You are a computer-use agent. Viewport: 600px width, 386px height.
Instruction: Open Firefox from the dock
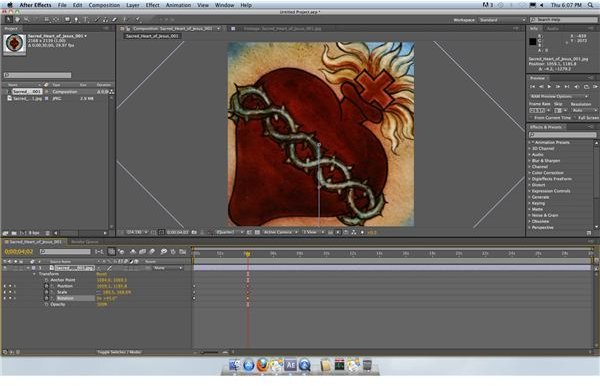[x=262, y=365]
